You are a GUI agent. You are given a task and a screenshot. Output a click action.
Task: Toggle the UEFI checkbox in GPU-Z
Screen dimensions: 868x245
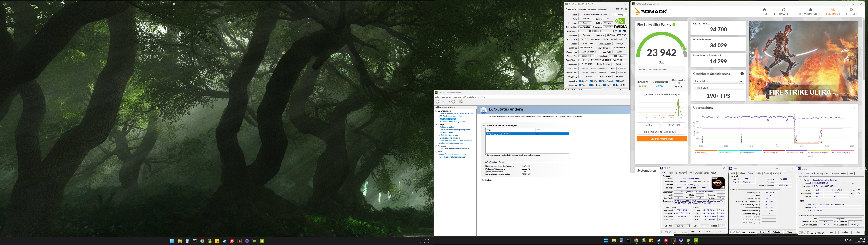[620, 31]
